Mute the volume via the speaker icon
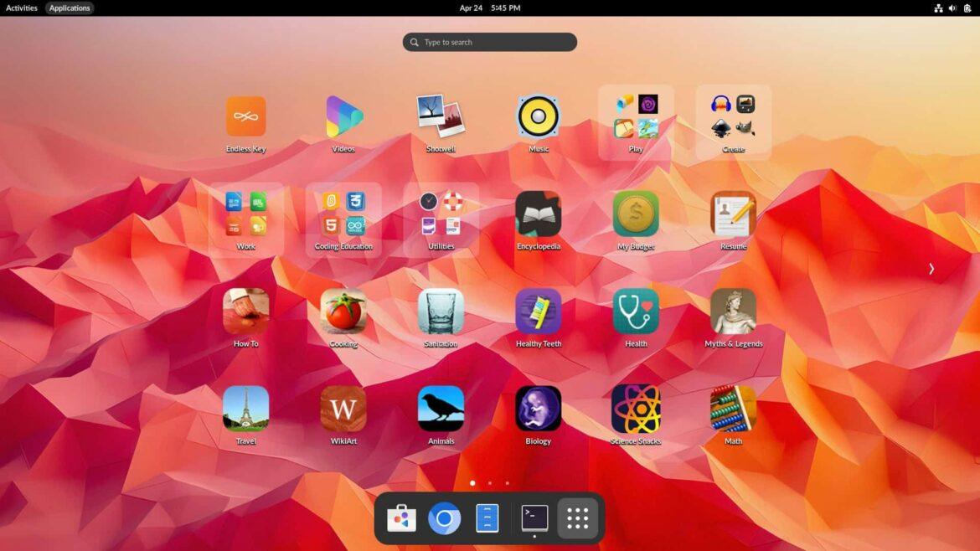Screen dimensions: 980x551 [x=952, y=8]
